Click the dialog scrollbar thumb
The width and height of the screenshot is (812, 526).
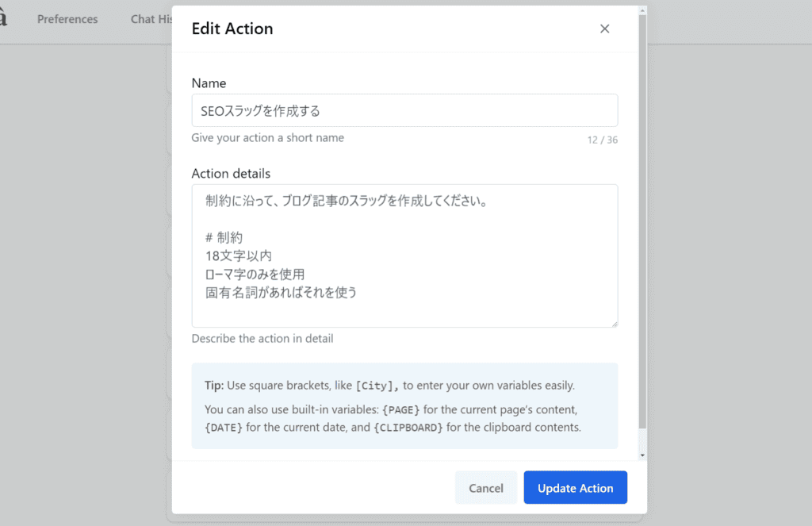pyautogui.click(x=642, y=222)
